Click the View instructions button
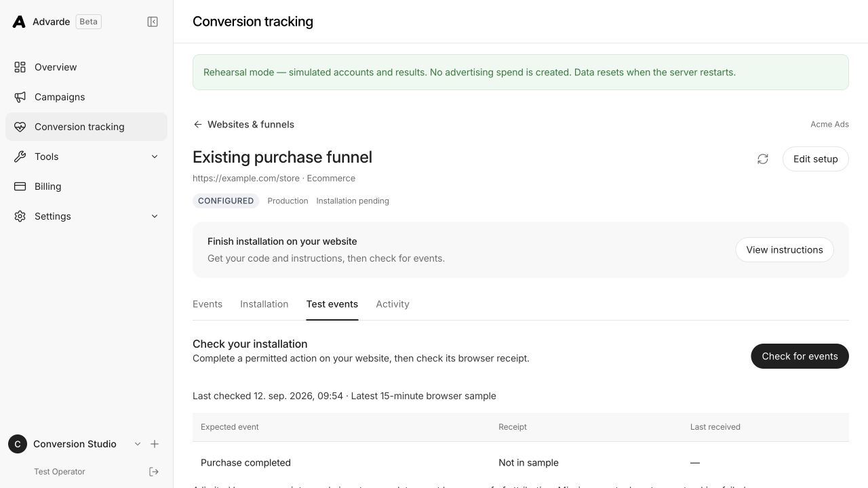 785,250
